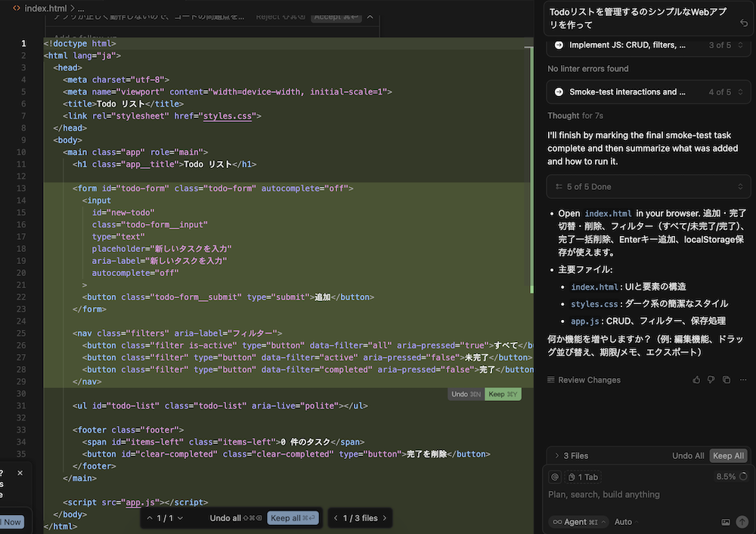Image resolution: width=756 pixels, height=534 pixels.
Task: Copy the agent response with copy icon
Action: point(726,380)
